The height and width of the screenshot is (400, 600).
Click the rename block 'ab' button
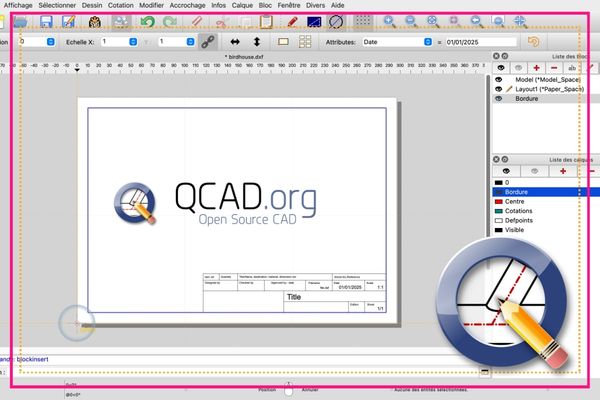point(572,68)
